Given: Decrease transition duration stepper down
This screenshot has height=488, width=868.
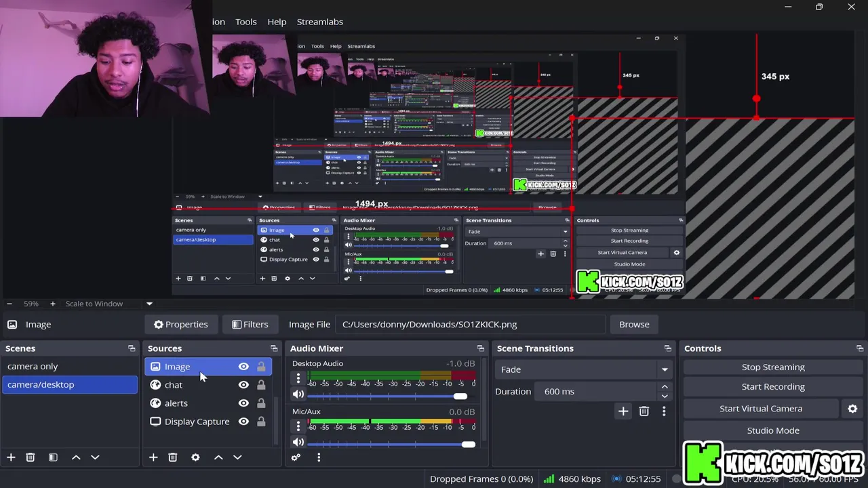Looking at the screenshot, I should point(665,396).
